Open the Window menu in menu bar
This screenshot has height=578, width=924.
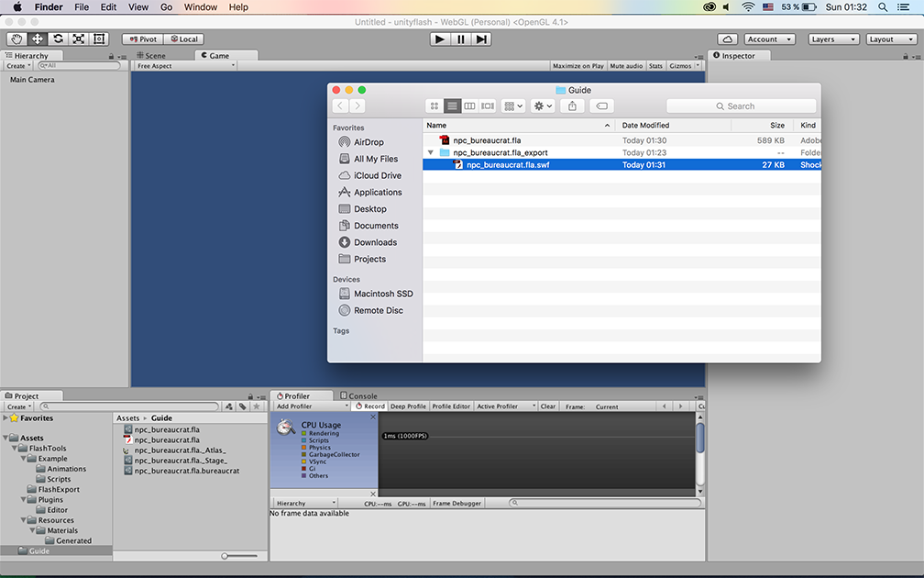click(x=201, y=7)
